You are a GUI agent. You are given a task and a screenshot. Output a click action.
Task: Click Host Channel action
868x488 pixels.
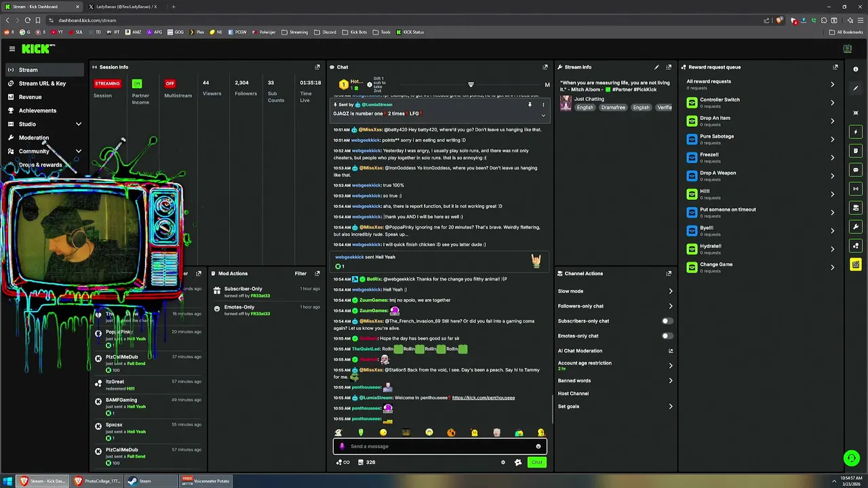(573, 394)
